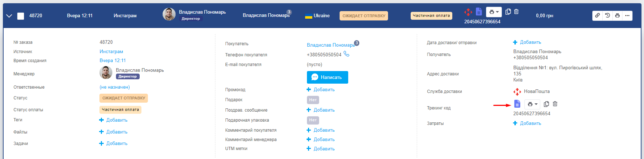Click the Написать message button

click(x=327, y=77)
